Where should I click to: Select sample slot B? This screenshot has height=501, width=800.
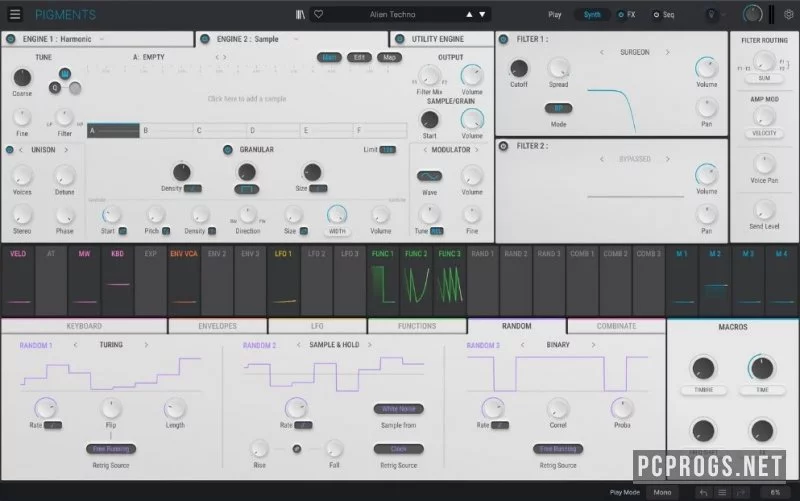click(166, 131)
